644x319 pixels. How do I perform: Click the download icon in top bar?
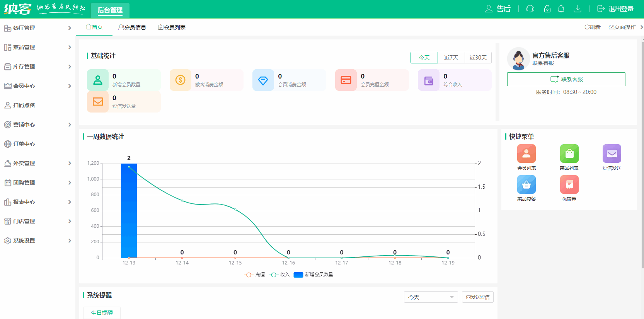tap(577, 9)
